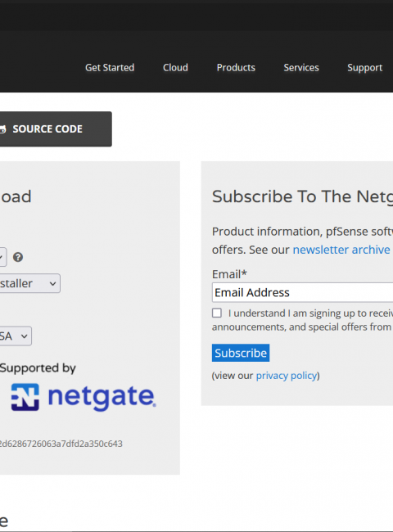Expand the mirror dropdown ending in SA
This screenshot has width=393, height=532.
pyautogui.click(x=16, y=336)
